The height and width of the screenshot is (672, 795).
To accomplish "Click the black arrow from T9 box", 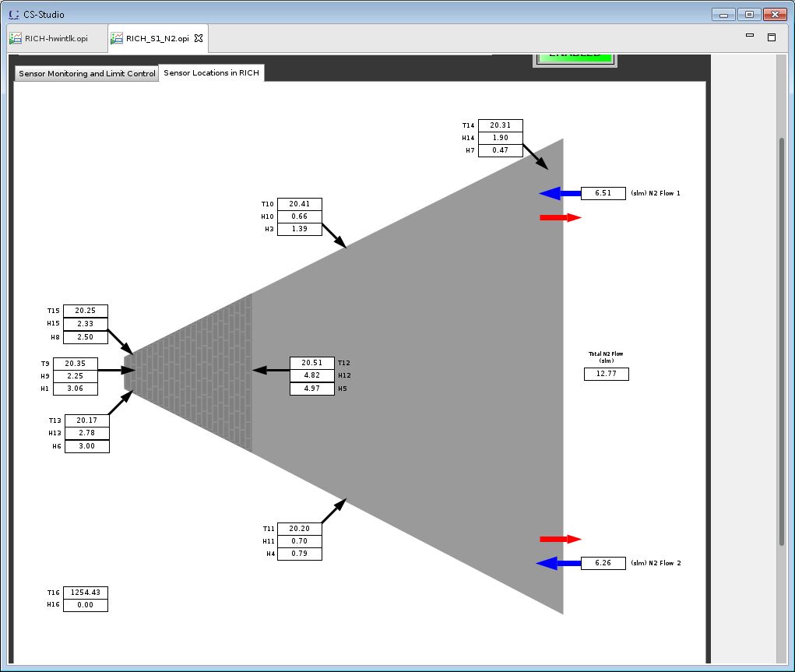I will pos(117,370).
